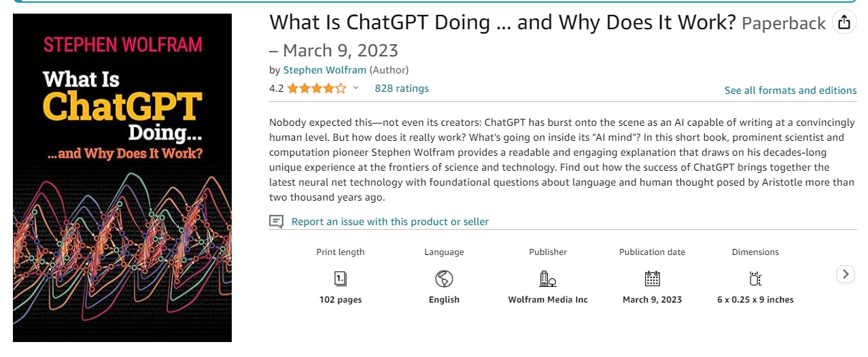Viewport: 868px width, 357px height.
Task: Click the share icon beside Paperback
Action: click(x=844, y=22)
